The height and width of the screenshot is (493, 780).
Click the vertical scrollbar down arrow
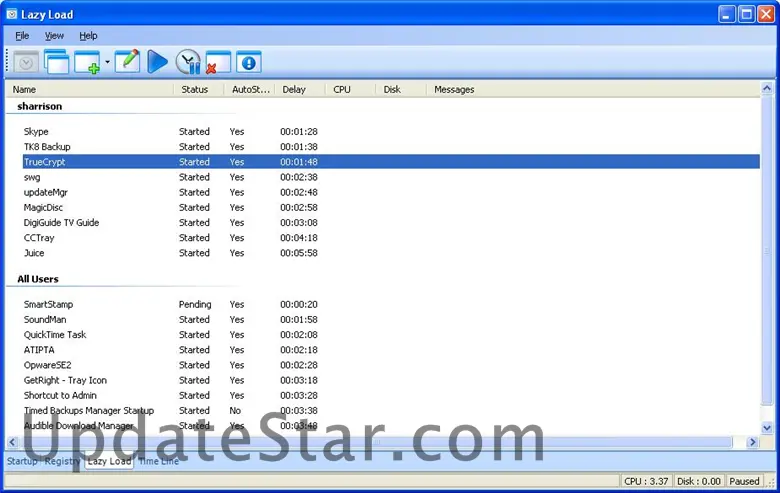coord(767,427)
